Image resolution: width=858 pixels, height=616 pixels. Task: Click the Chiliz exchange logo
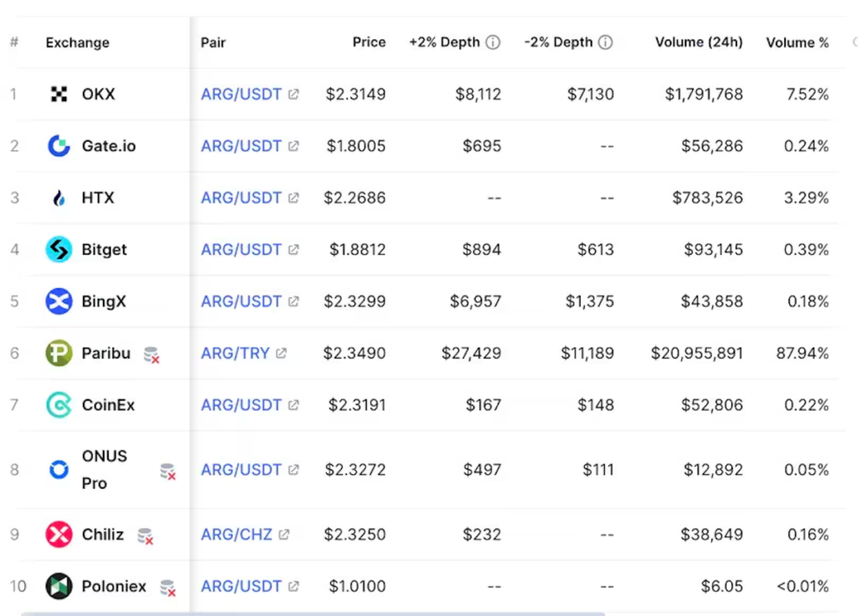[x=59, y=535]
